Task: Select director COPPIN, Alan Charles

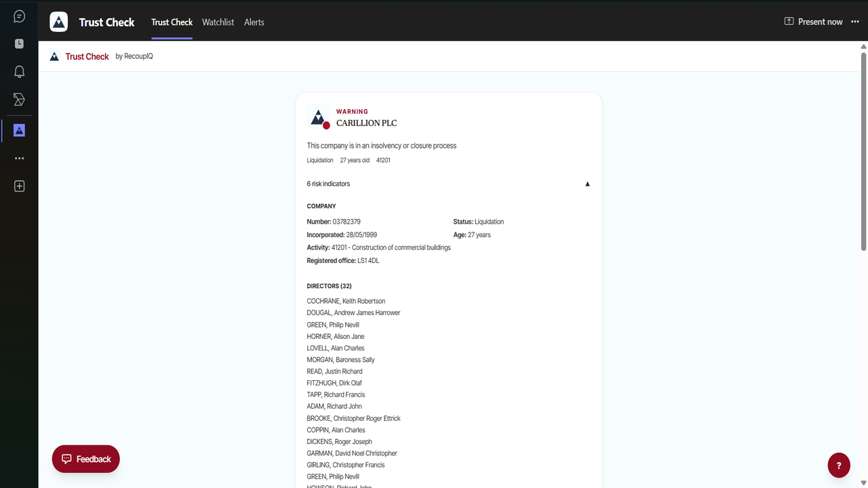Action: (x=336, y=430)
